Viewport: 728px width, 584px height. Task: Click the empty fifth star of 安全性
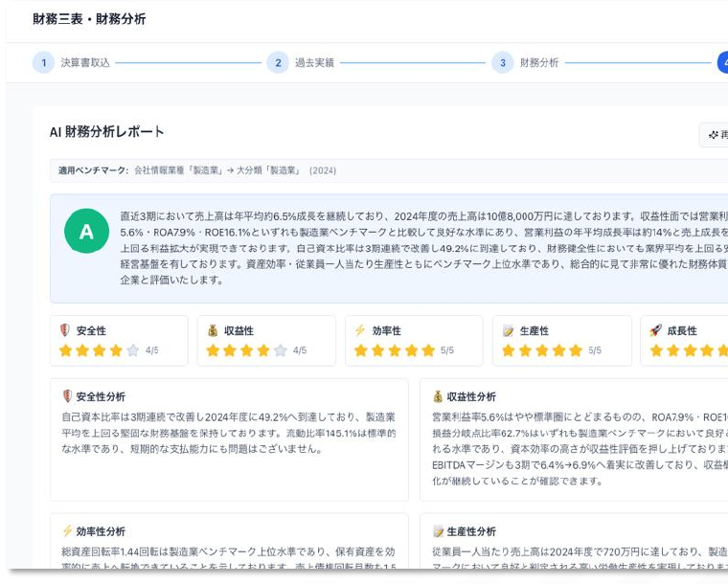click(x=133, y=350)
